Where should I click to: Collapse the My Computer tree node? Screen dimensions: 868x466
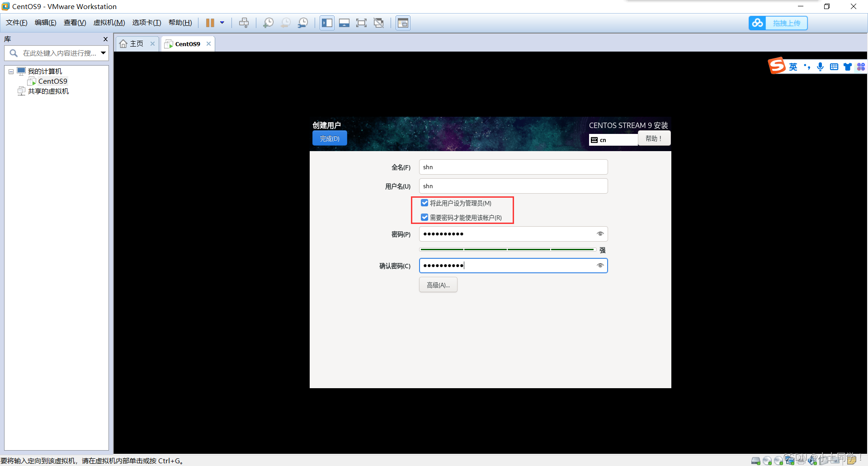11,71
